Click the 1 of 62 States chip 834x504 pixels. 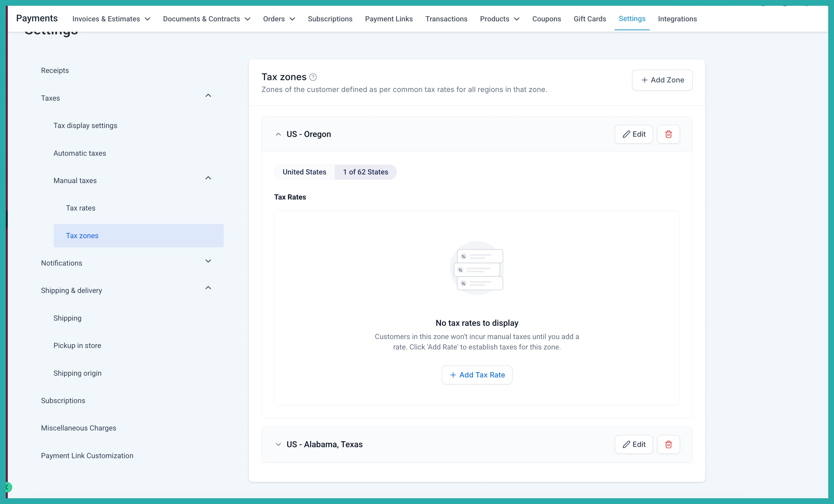tap(366, 172)
